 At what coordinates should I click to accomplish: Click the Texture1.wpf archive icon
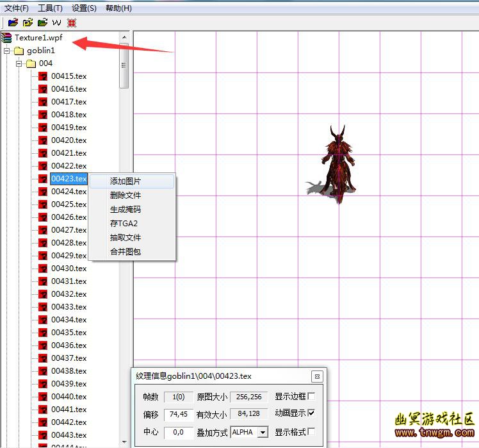pyautogui.click(x=6, y=38)
